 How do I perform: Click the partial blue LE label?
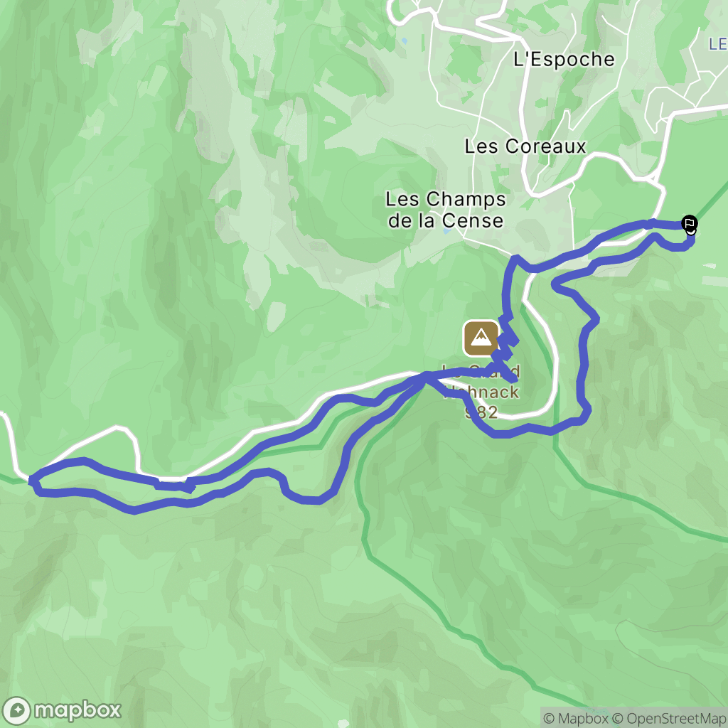[x=718, y=45]
